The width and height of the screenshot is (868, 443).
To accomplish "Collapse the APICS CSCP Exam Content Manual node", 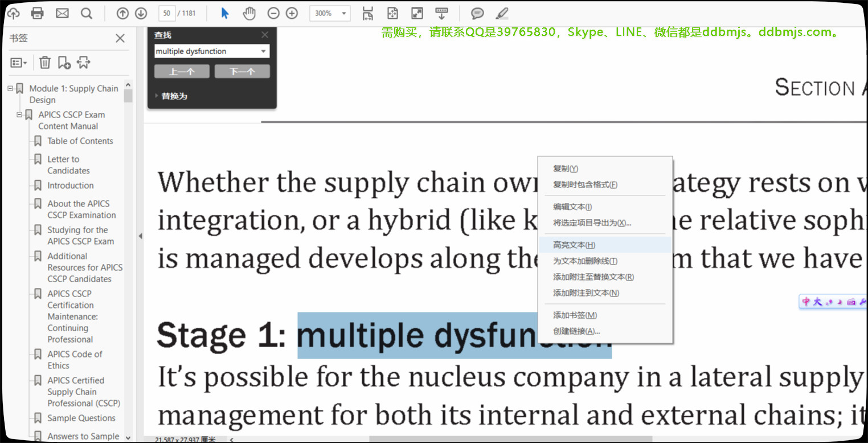I will click(19, 115).
